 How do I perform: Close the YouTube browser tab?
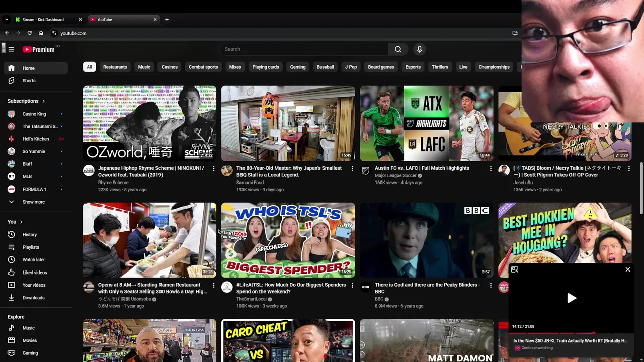point(155,20)
